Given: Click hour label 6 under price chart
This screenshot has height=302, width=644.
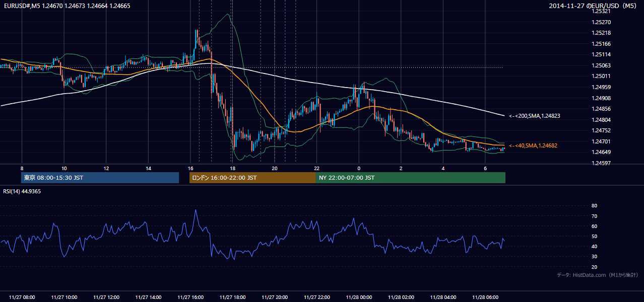Looking at the screenshot, I should coord(485,168).
